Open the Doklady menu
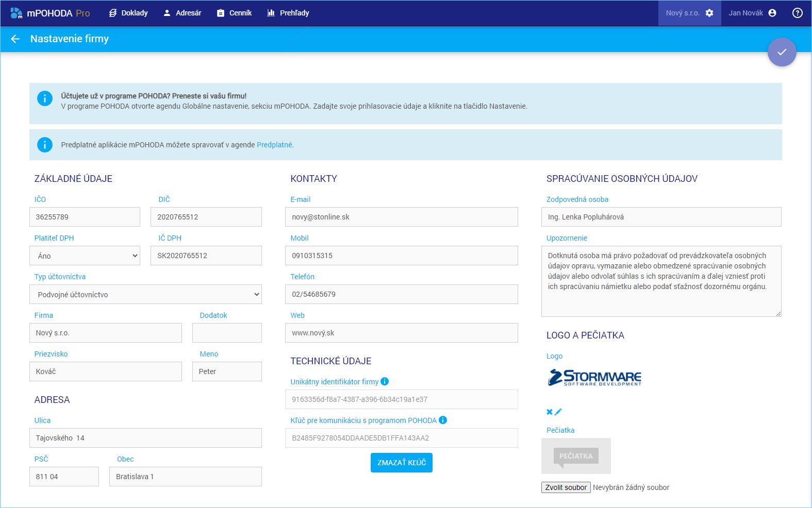 click(x=128, y=13)
